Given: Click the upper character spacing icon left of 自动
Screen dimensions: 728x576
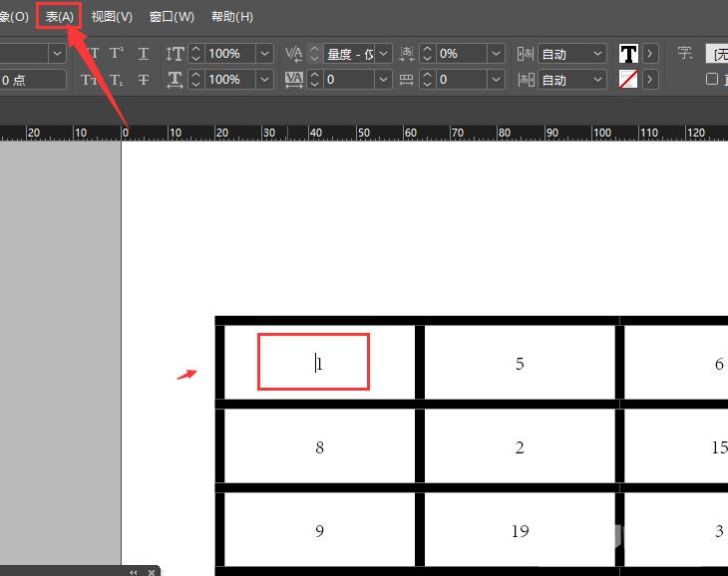Looking at the screenshot, I should [526, 54].
